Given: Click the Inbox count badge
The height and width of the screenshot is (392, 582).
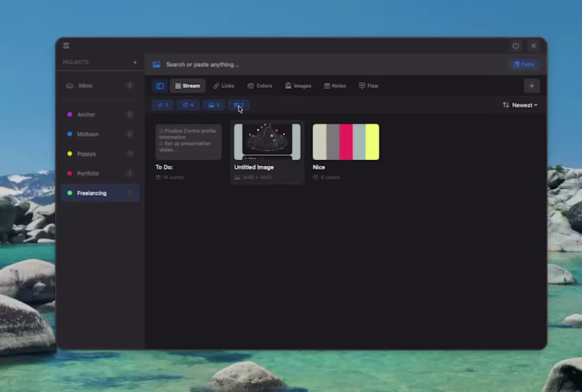Looking at the screenshot, I should click(x=129, y=86).
